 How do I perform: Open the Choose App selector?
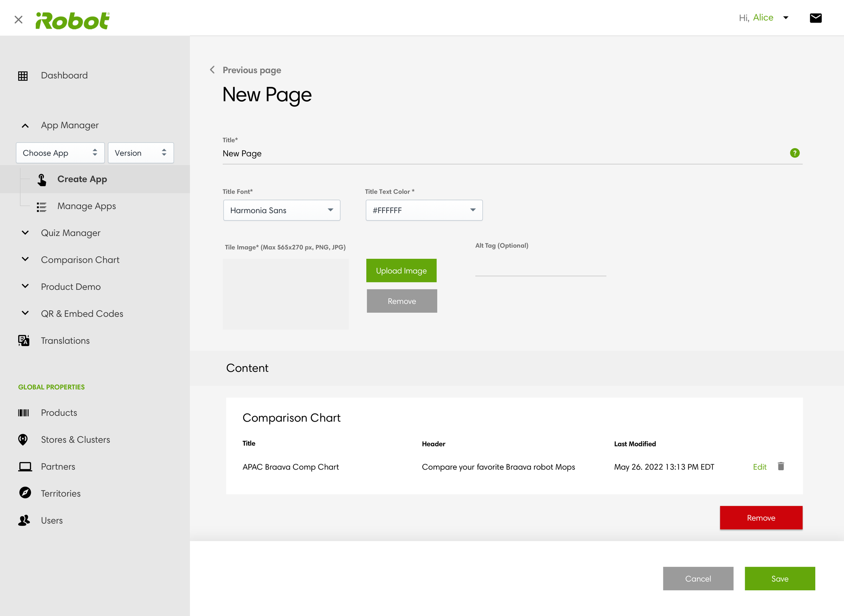tap(60, 153)
